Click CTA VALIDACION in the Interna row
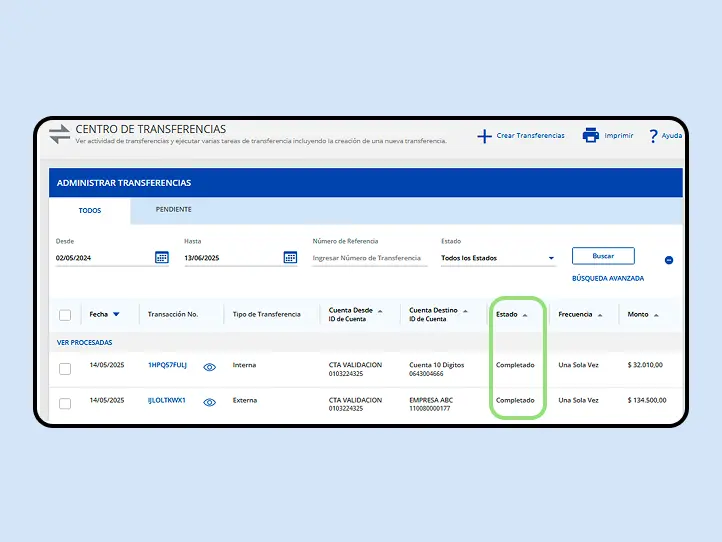722x542 pixels. pos(355,365)
